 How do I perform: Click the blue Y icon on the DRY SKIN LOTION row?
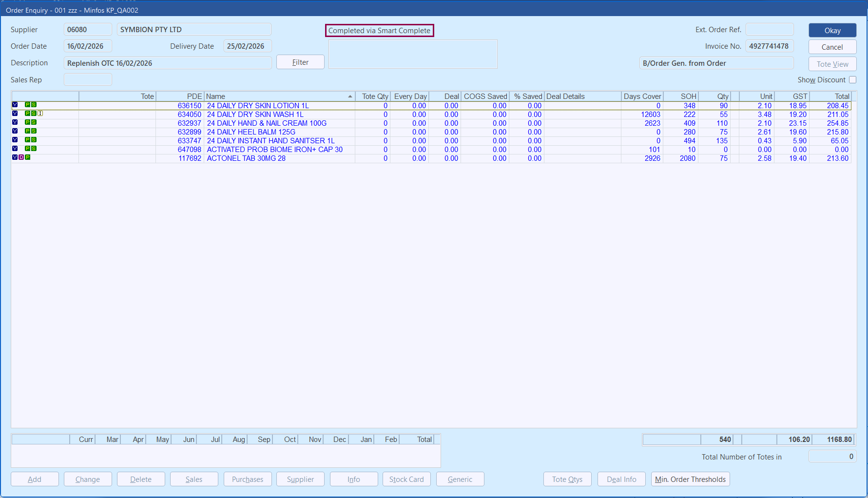point(15,105)
